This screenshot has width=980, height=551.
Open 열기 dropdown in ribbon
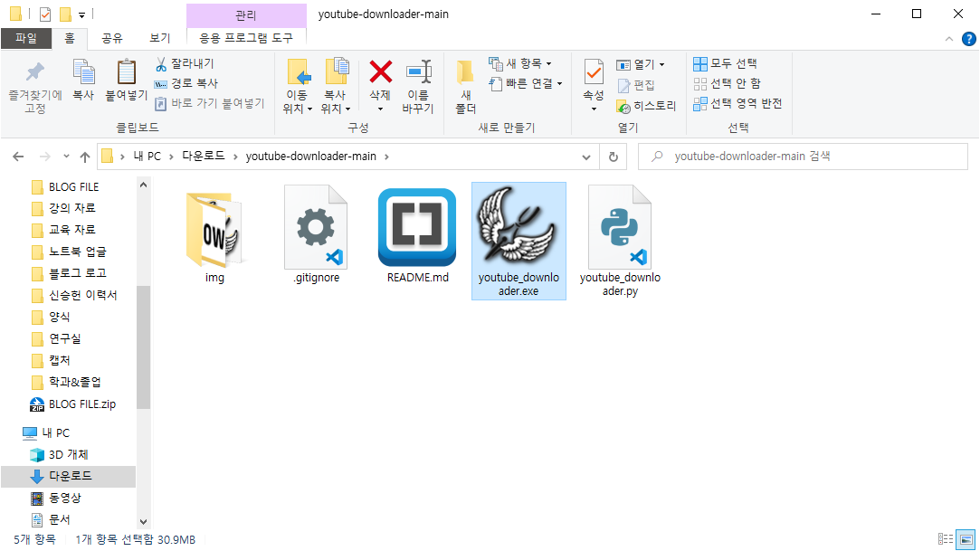pos(640,64)
